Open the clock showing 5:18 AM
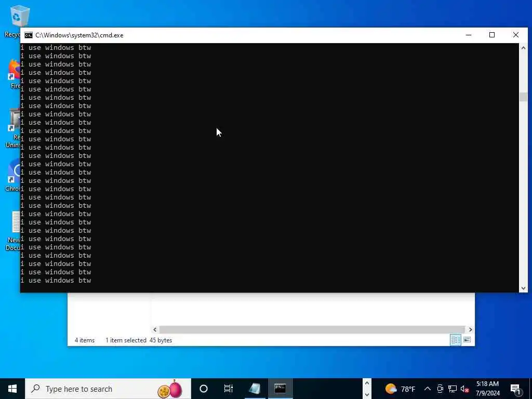 487,389
